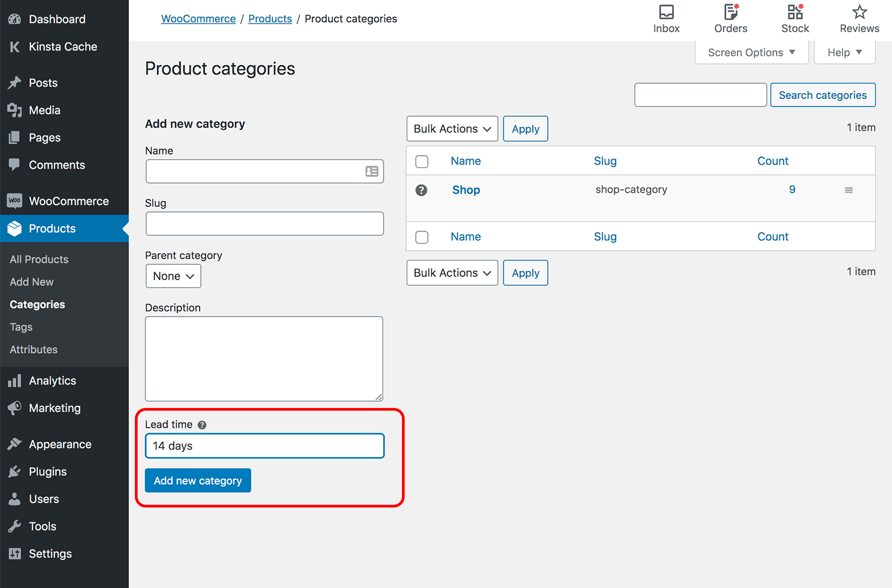The image size is (892, 588).
Task: Click the Lead time help question mark
Action: click(x=202, y=424)
